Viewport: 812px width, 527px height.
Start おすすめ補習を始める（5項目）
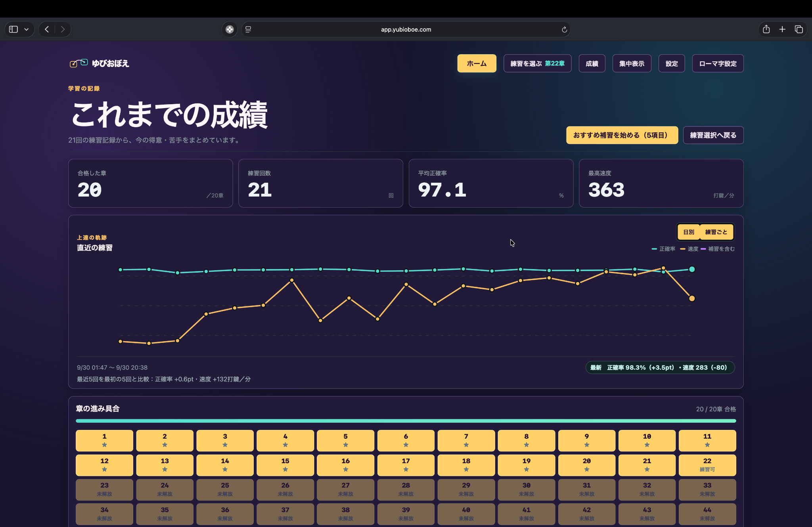coord(622,135)
